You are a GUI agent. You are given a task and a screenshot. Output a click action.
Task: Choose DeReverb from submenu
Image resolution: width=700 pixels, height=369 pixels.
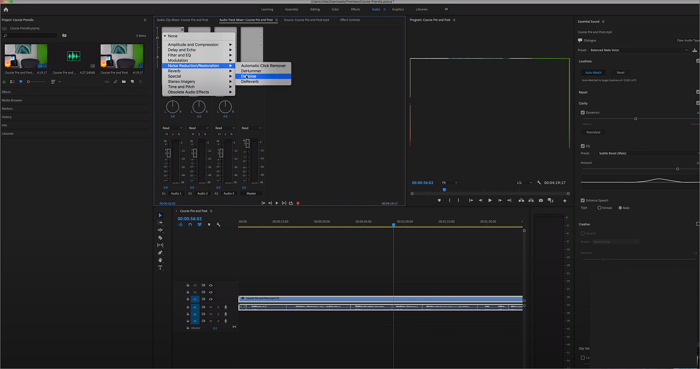[263, 82]
